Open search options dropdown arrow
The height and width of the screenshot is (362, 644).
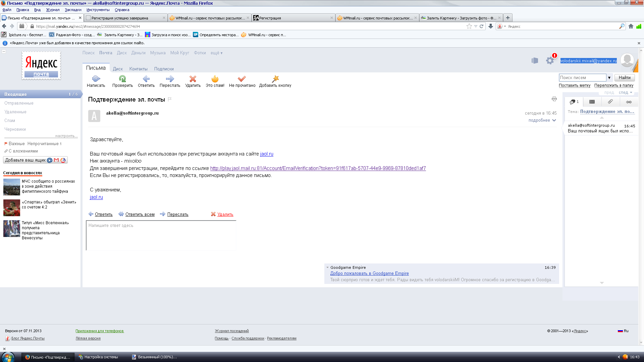pyautogui.click(x=609, y=78)
